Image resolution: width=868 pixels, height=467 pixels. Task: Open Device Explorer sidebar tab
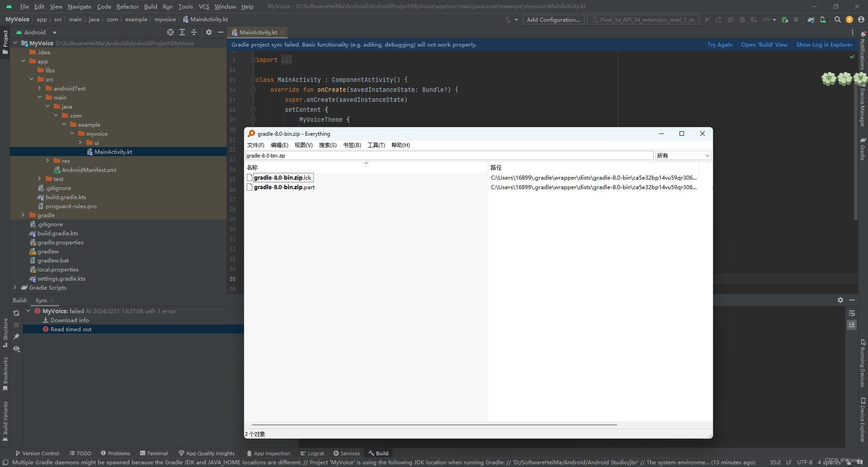863,419
